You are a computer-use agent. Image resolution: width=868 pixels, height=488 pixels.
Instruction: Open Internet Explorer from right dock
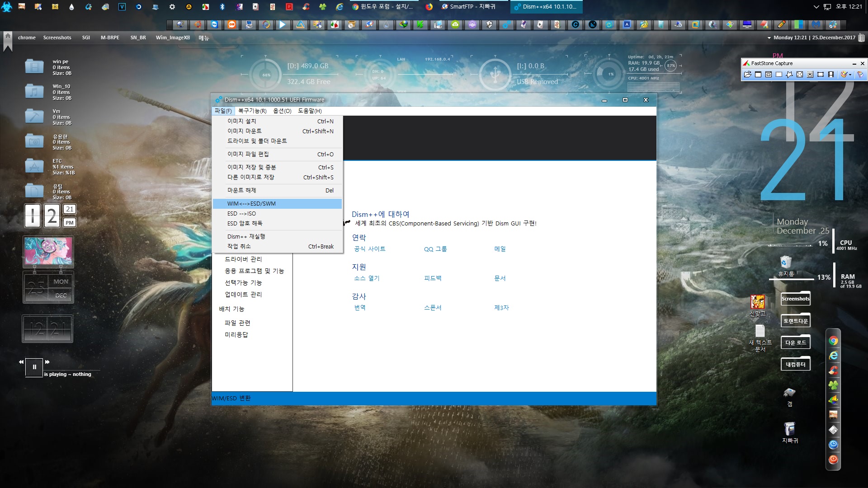(x=833, y=356)
